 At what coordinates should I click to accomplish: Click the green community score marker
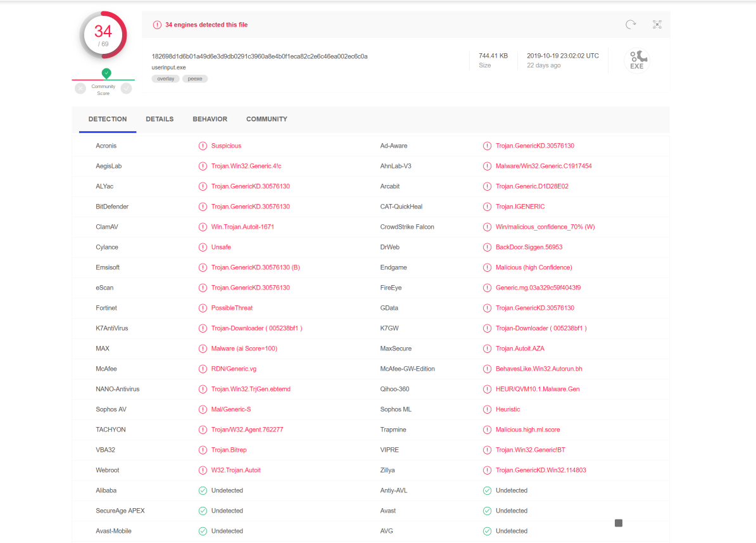(x=106, y=73)
